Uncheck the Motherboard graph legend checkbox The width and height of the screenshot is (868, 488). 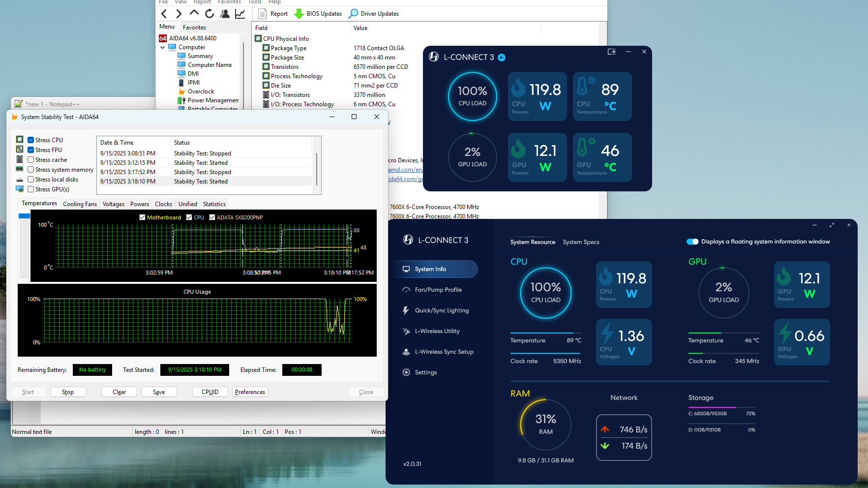click(143, 217)
